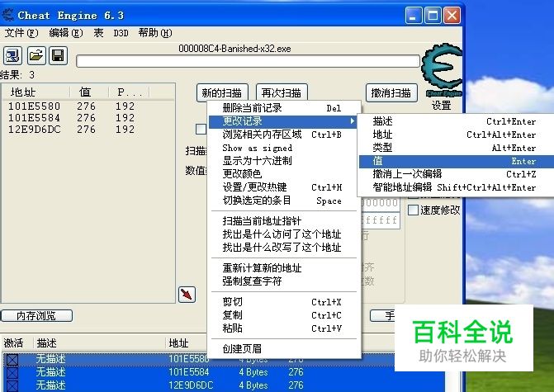
Task: Choose 值 in the change record submenu
Action: (x=456, y=161)
